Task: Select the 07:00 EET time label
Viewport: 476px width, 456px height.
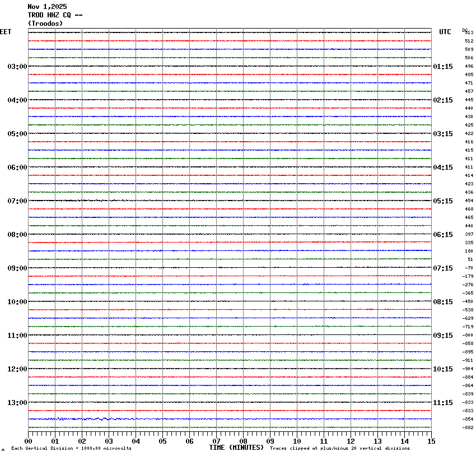Action: (17, 201)
